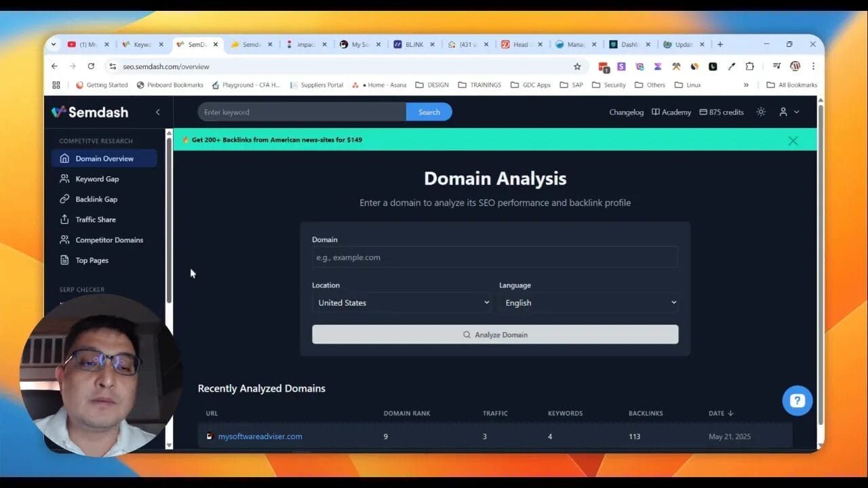Click the mysoftwareadviser.com site favicon

click(x=210, y=436)
